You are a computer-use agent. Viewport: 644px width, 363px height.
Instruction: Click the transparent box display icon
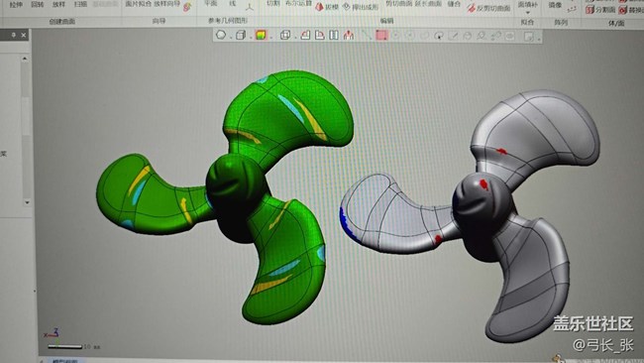pos(285,36)
